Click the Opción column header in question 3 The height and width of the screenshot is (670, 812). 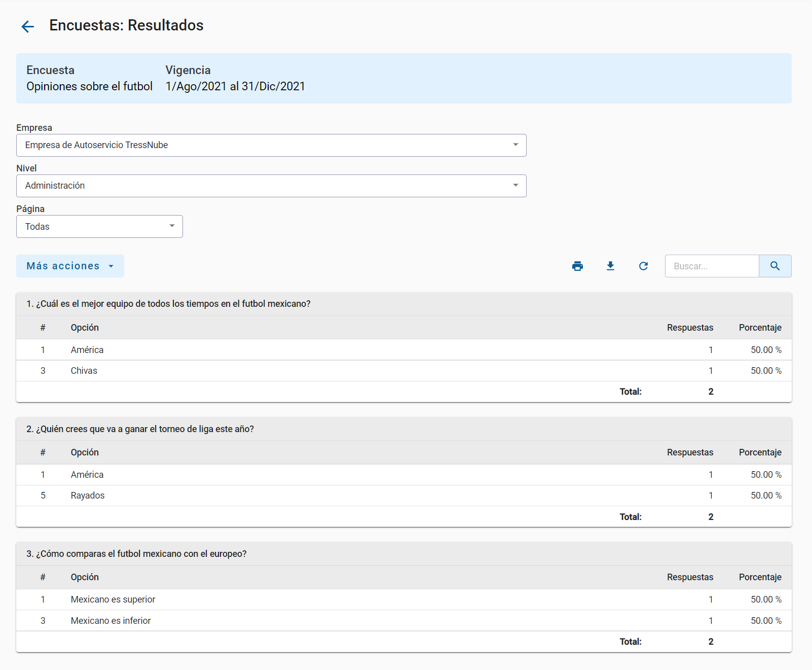(85, 577)
